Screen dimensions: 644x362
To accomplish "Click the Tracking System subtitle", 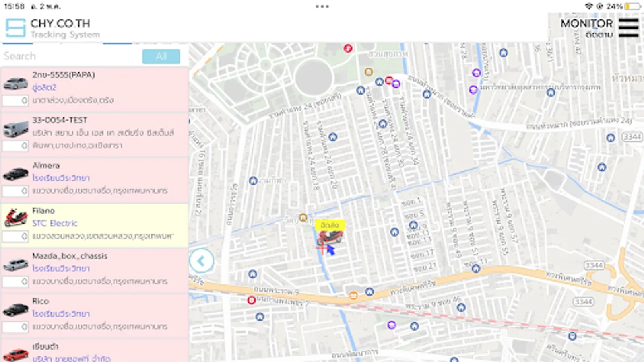I will pos(65,35).
